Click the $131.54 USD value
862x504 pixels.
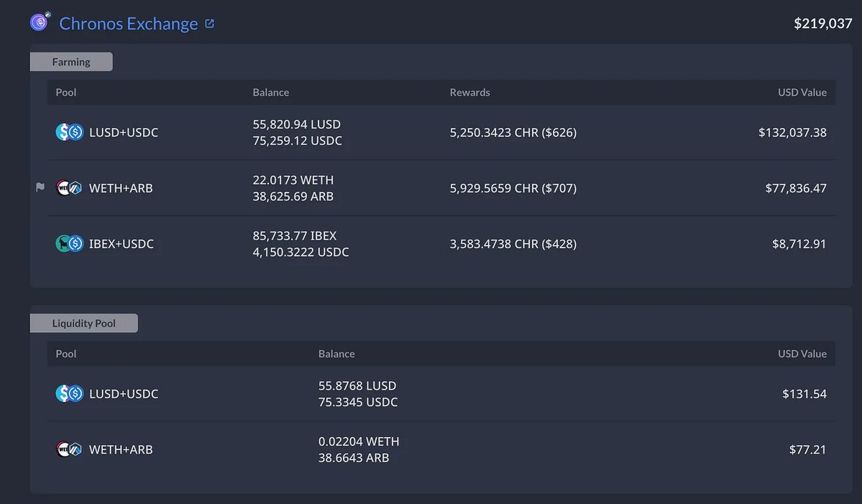[804, 394]
